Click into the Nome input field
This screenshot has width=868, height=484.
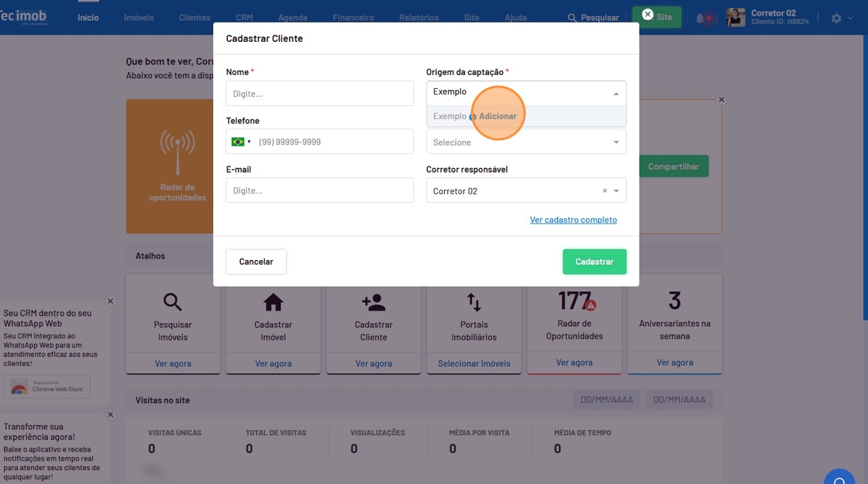pos(319,94)
